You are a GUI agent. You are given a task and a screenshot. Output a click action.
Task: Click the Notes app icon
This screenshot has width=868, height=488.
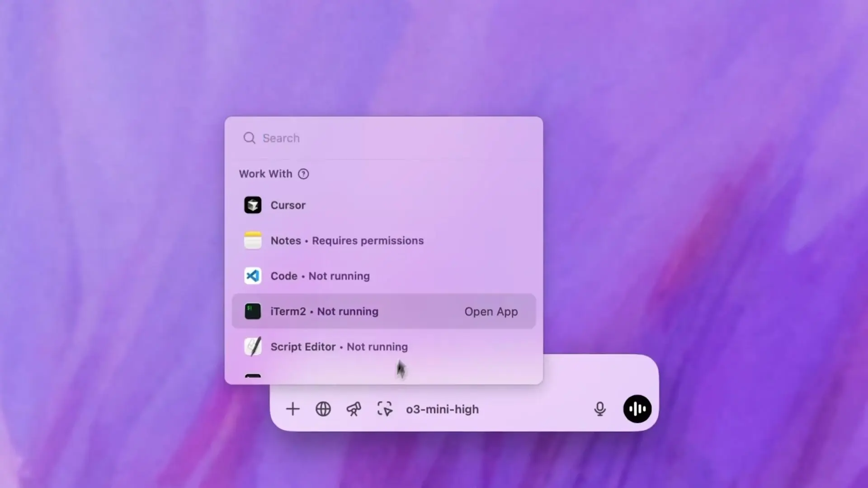253,240
